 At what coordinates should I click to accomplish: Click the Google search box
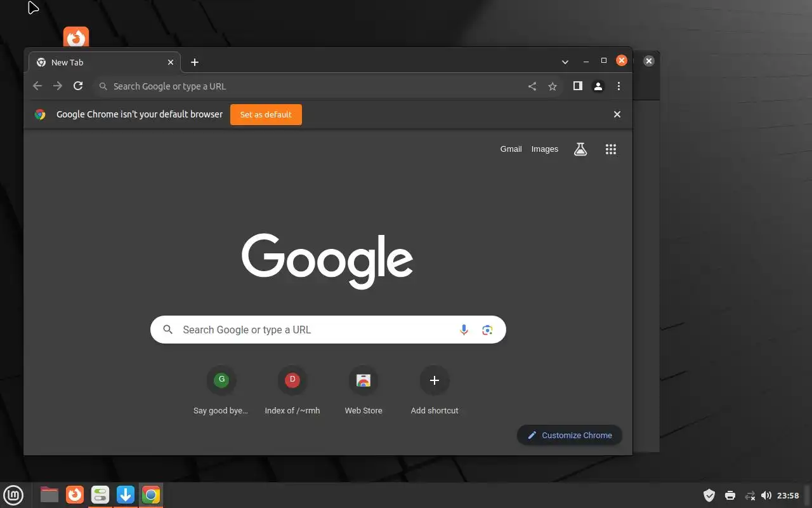[x=328, y=330]
